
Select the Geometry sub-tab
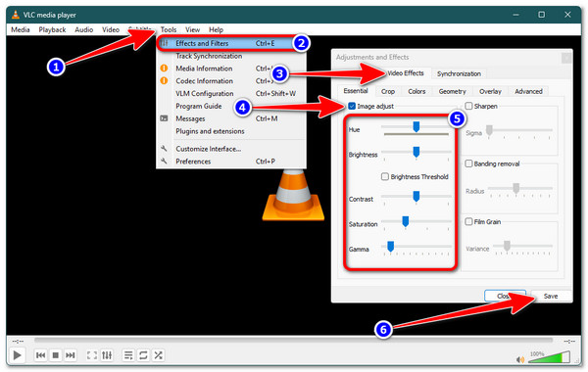[452, 91]
